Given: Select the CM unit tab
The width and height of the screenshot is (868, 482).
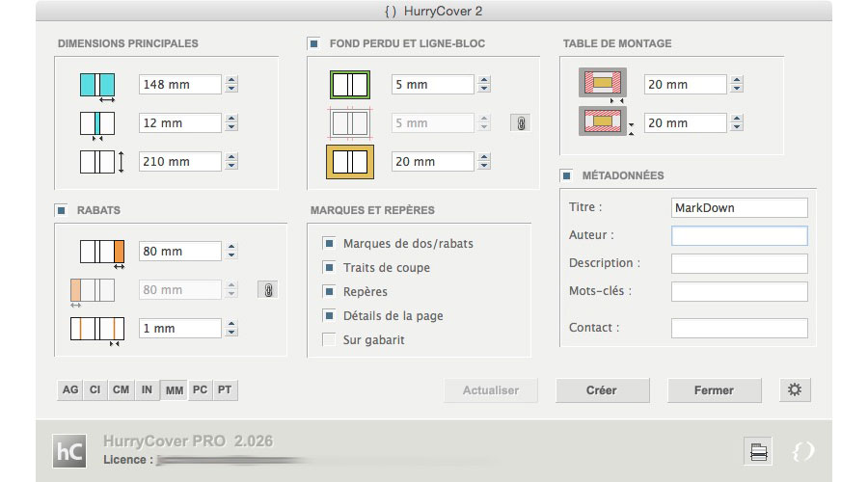Looking at the screenshot, I should (121, 389).
